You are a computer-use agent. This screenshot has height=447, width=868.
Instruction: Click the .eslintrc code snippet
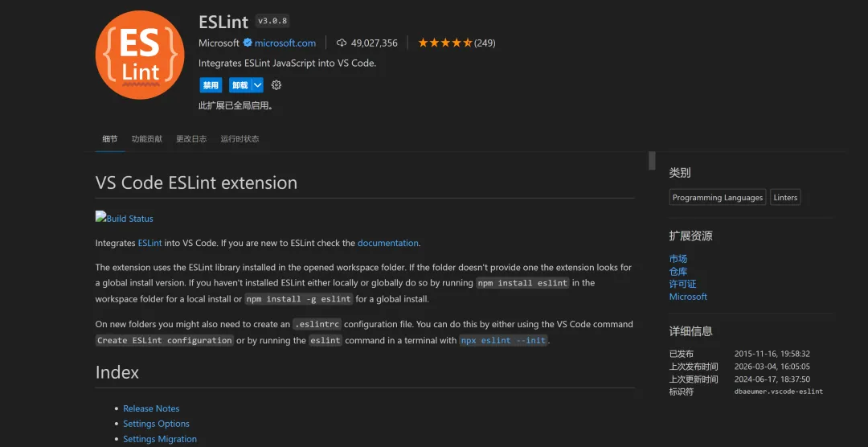coord(317,324)
